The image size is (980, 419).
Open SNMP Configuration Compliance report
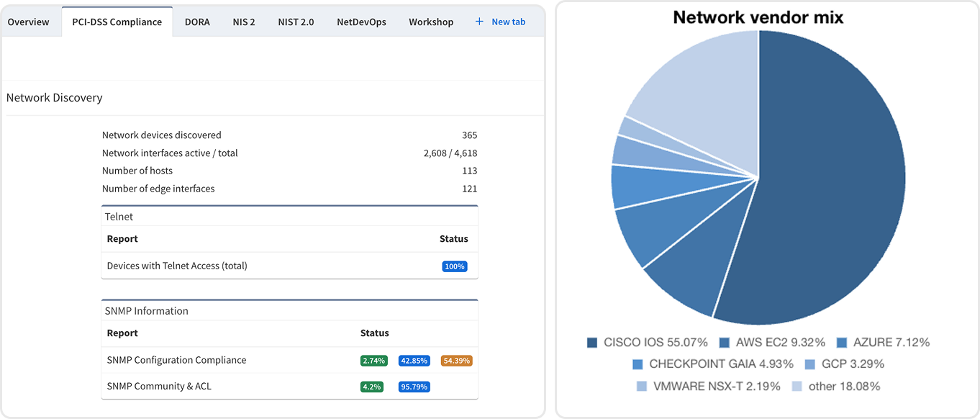[x=176, y=360]
